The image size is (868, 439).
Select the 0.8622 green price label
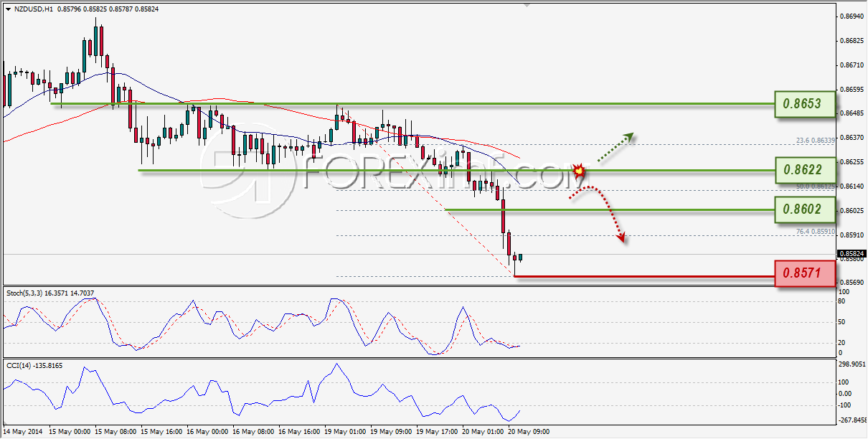click(806, 171)
